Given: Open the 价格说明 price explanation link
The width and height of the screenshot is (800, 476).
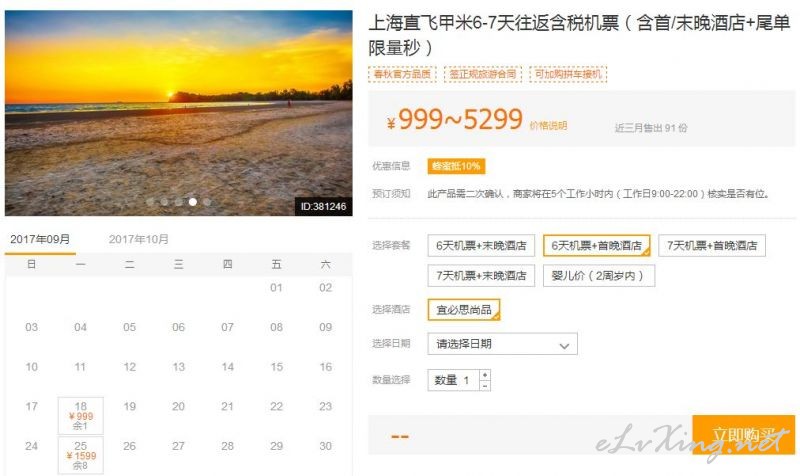Looking at the screenshot, I should [x=548, y=126].
